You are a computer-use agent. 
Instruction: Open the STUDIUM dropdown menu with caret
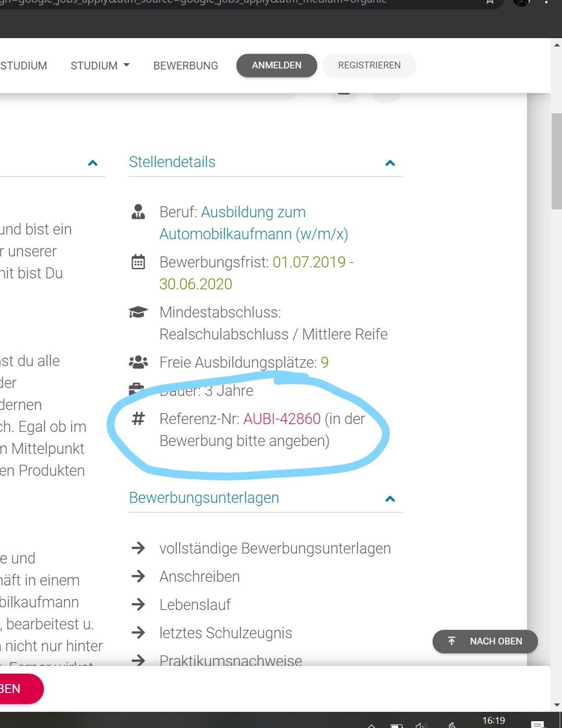coord(100,66)
